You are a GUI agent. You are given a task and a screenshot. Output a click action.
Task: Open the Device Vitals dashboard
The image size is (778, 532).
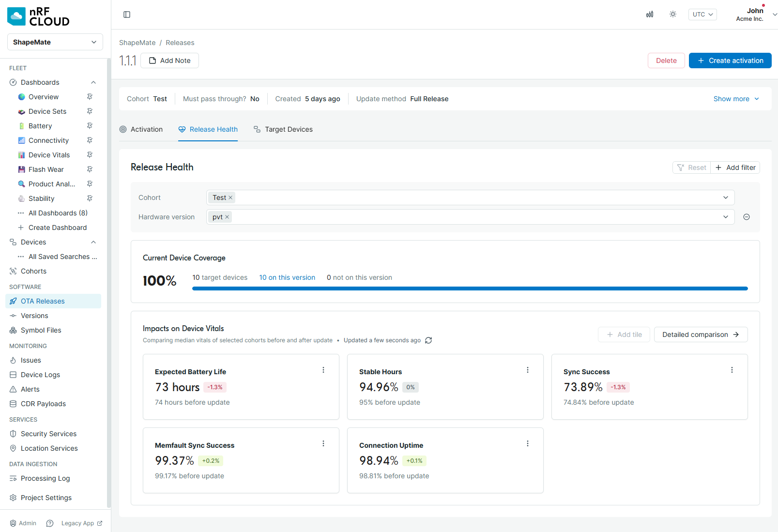click(49, 155)
